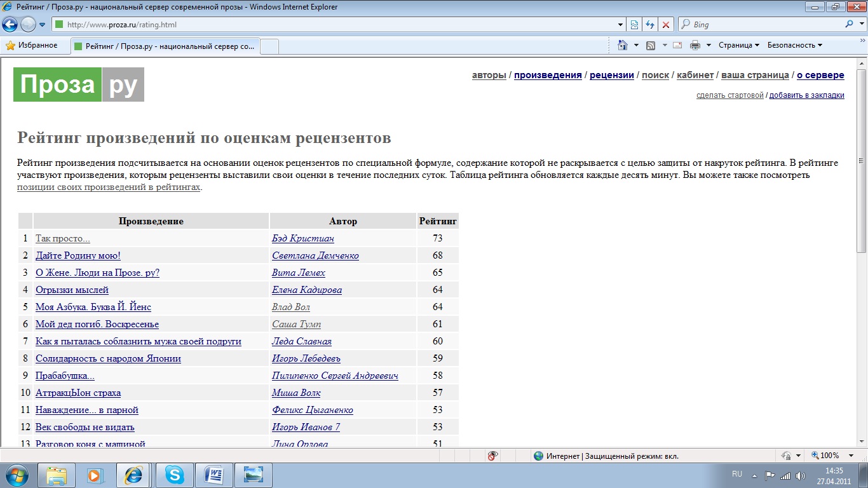
Task: Open a new blank tab
Action: pyautogui.click(x=269, y=46)
